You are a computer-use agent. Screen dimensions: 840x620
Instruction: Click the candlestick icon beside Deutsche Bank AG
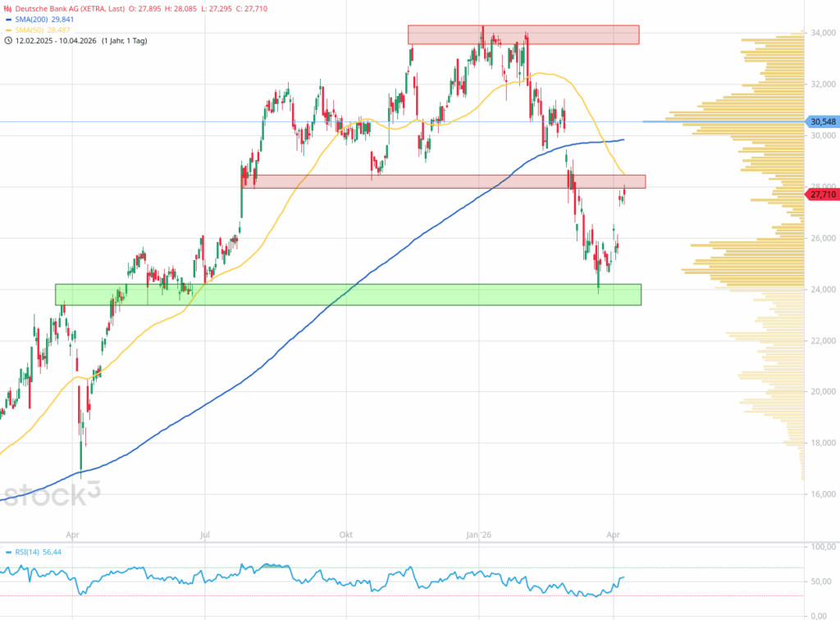[8, 8]
